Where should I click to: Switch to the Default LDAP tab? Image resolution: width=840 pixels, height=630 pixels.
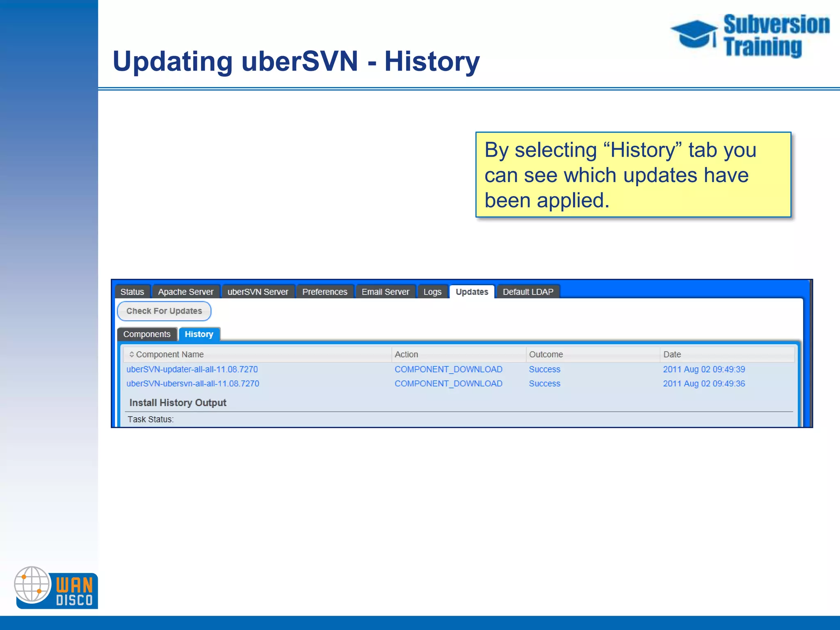point(528,292)
